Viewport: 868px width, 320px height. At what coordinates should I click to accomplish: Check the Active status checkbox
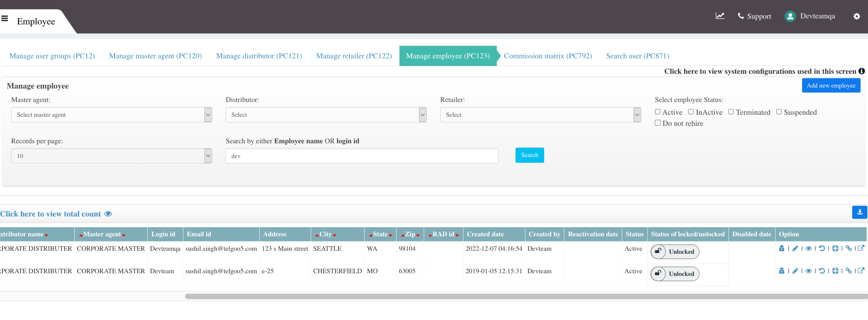657,112
